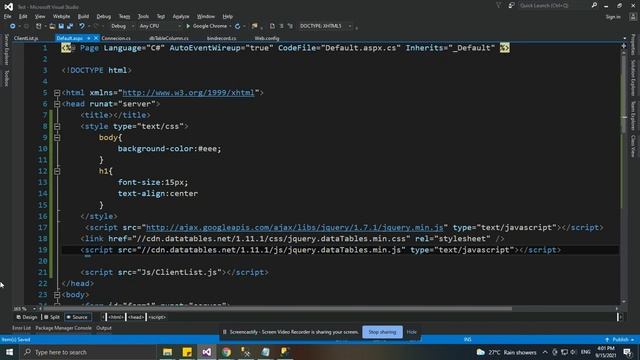Click the Quick Launch search magnifier icon
The image size is (640, 360).
click(594, 5)
